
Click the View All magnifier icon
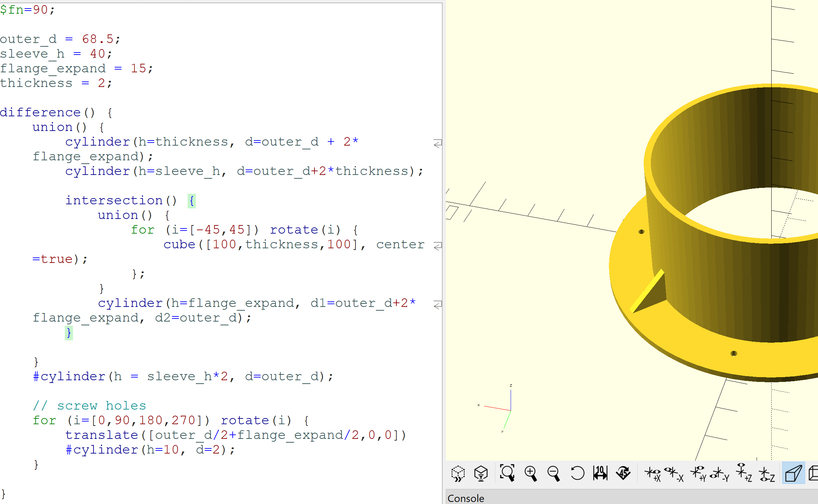point(507,473)
